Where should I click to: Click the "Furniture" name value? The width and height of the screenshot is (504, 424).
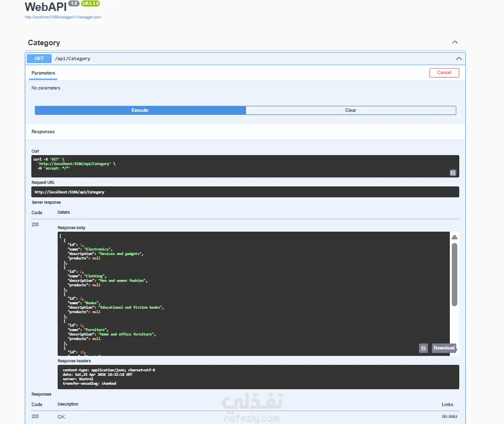95,330
